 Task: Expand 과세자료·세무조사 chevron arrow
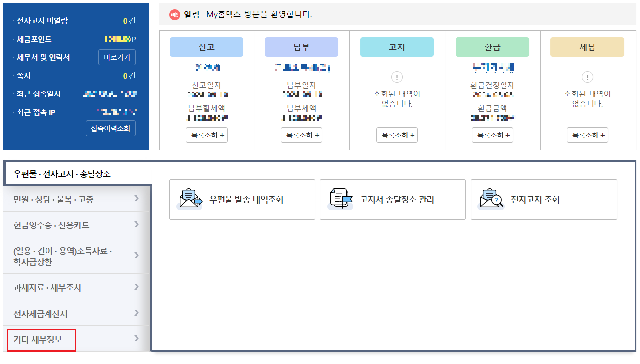point(137,287)
